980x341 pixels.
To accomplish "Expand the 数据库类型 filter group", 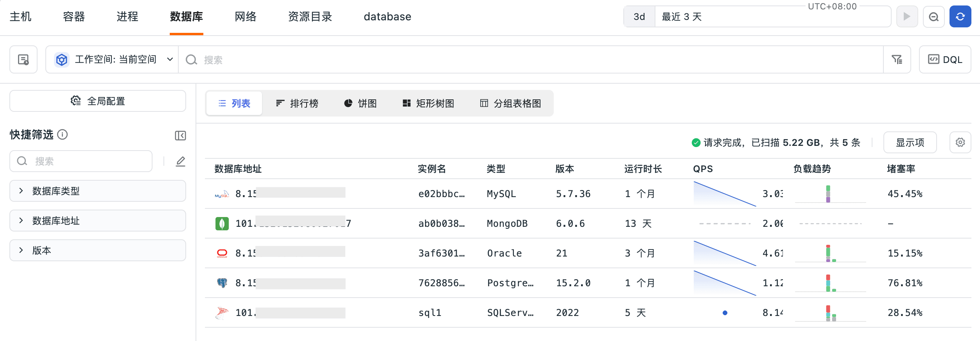I will (x=98, y=191).
